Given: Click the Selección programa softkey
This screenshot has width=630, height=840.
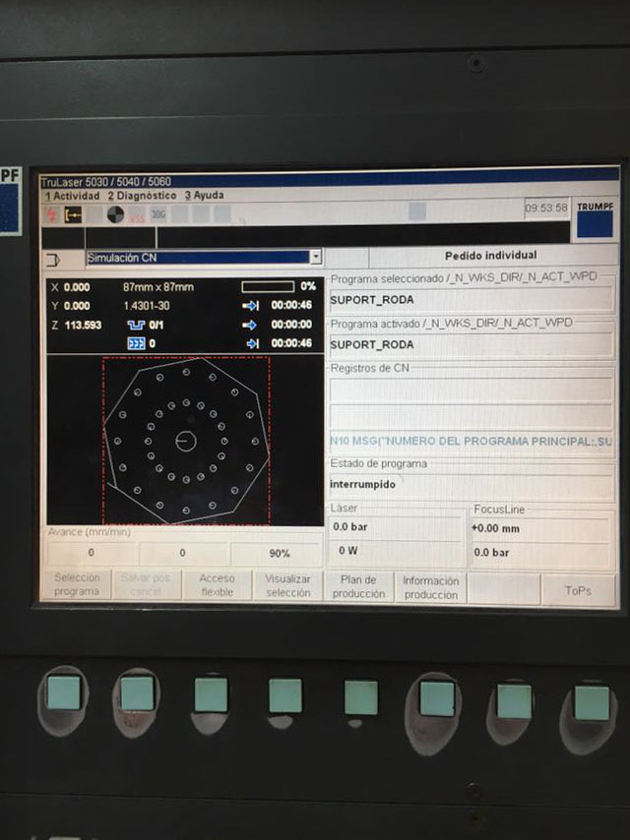Looking at the screenshot, I should coord(77,584).
